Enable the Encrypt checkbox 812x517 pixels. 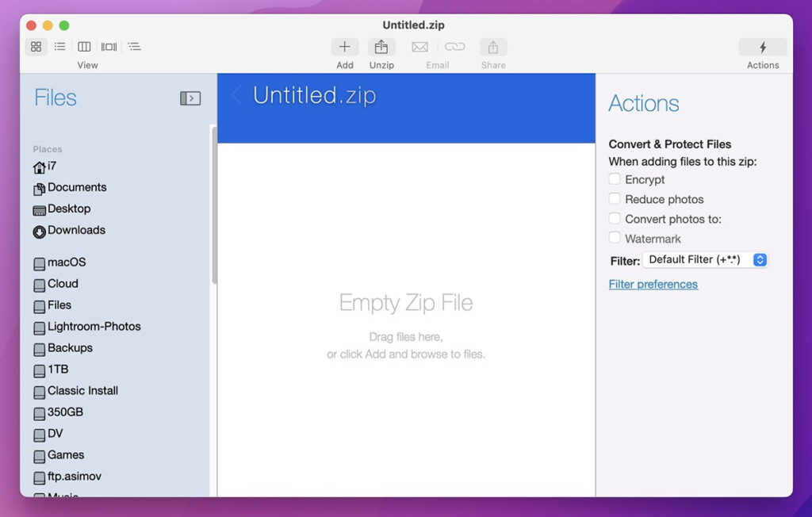pos(615,179)
